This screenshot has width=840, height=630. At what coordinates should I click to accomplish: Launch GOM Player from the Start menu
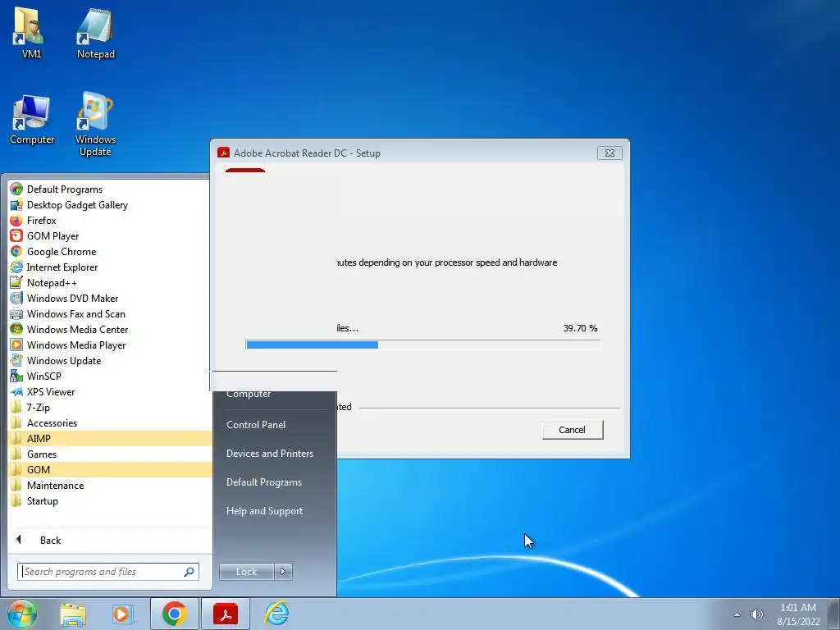[109, 235]
